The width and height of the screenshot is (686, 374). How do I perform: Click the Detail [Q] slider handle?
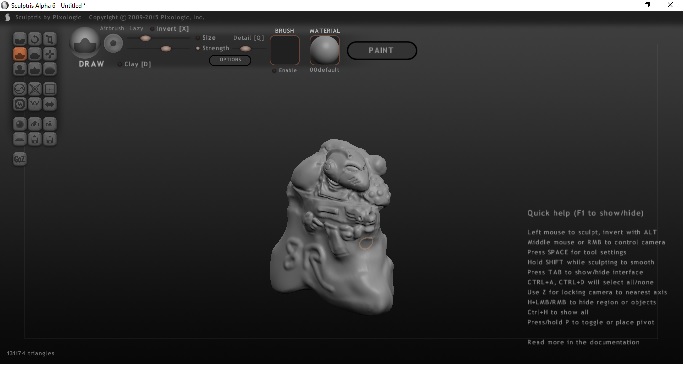point(245,49)
